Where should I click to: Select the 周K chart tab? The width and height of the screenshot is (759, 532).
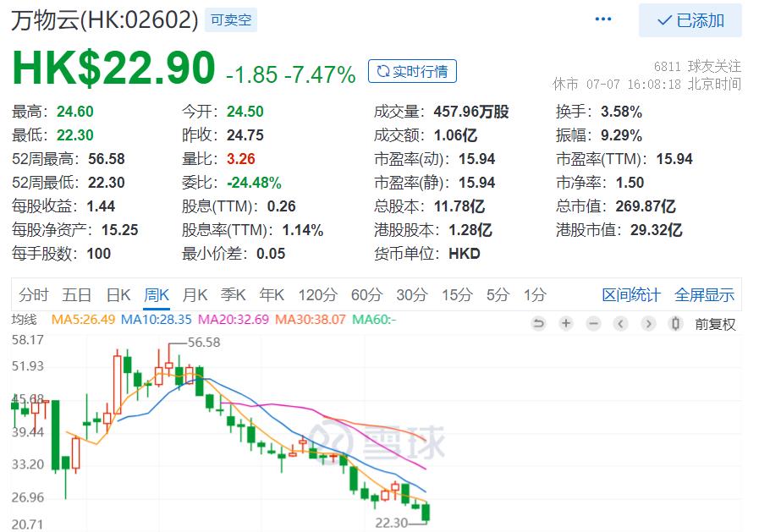[157, 294]
